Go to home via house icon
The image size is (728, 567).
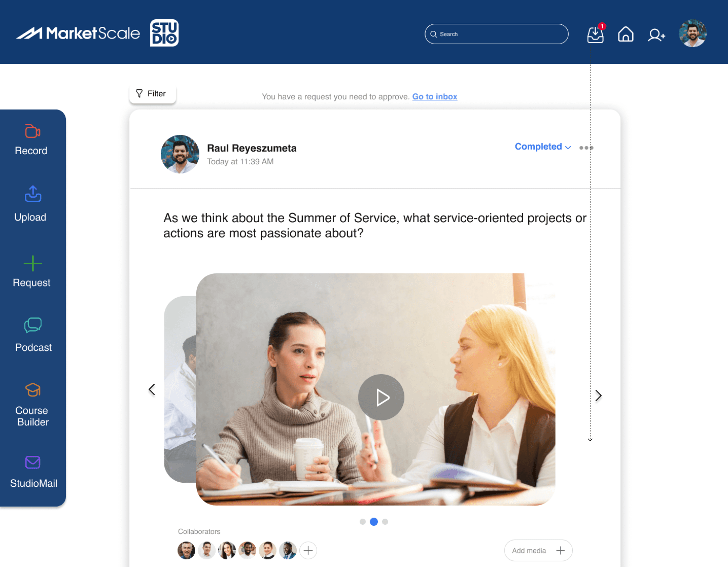[x=625, y=34]
